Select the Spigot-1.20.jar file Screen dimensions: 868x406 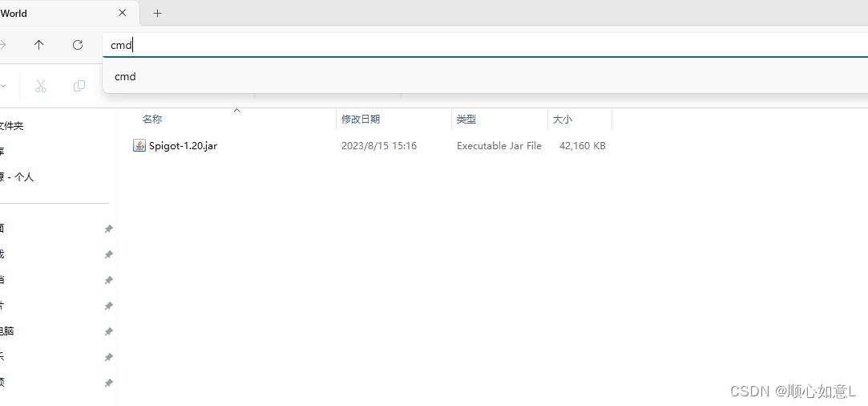pos(183,146)
